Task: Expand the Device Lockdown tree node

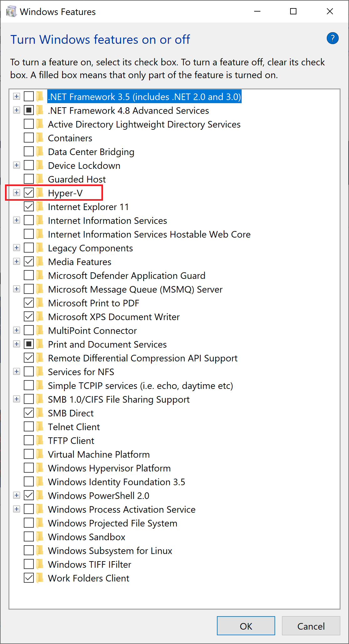Action: (17, 165)
